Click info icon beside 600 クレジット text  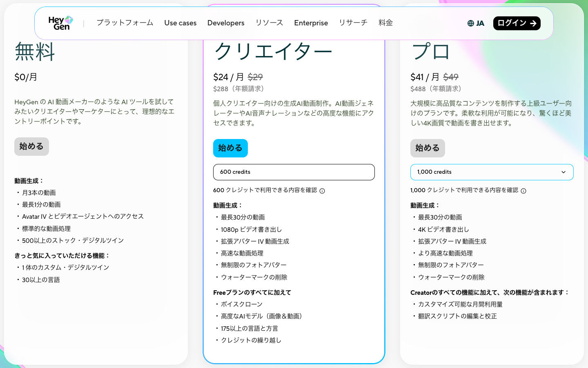322,191
